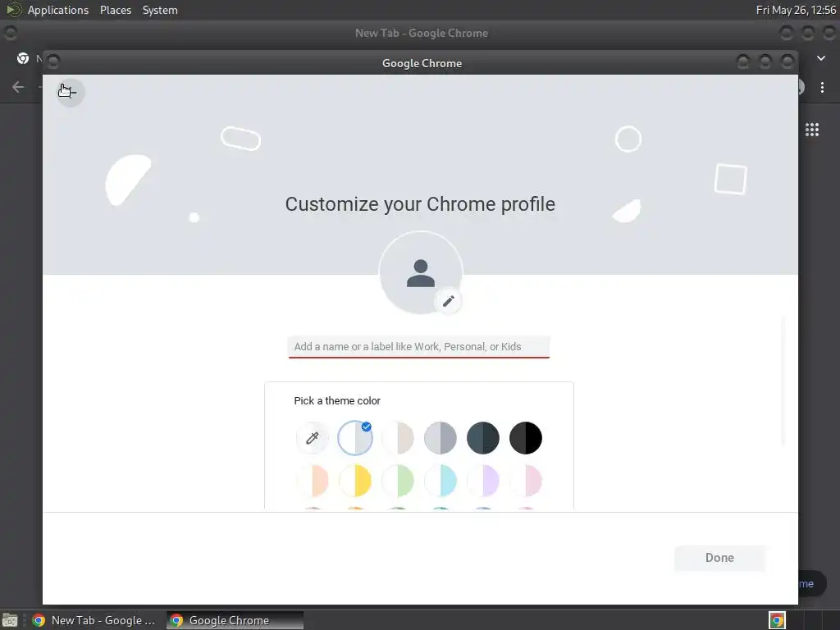Click Chrome logo on background tab
Screen dimensions: 840x630
(x=23, y=58)
